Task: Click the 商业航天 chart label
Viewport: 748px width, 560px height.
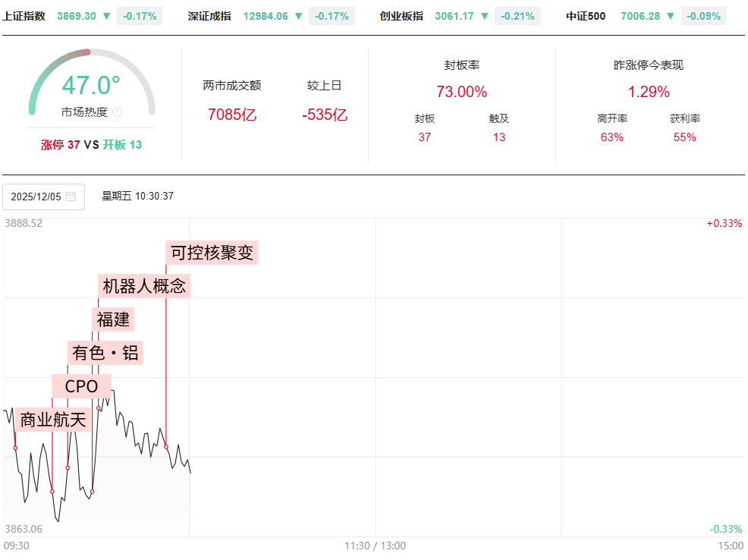Action: coord(53,419)
